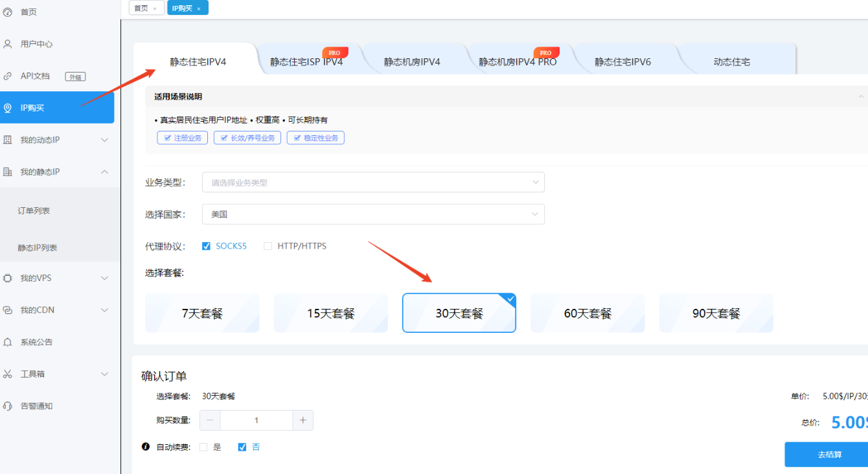
Task: Close the 首页 tab with its x
Action: 155,8
